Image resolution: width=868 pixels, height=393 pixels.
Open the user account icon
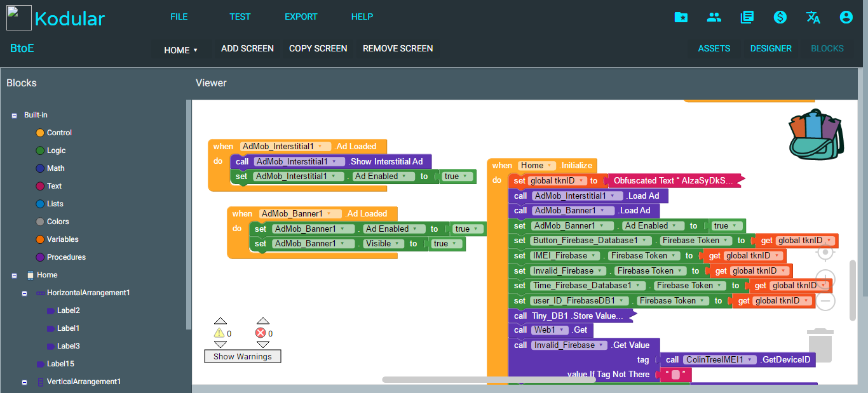(846, 17)
